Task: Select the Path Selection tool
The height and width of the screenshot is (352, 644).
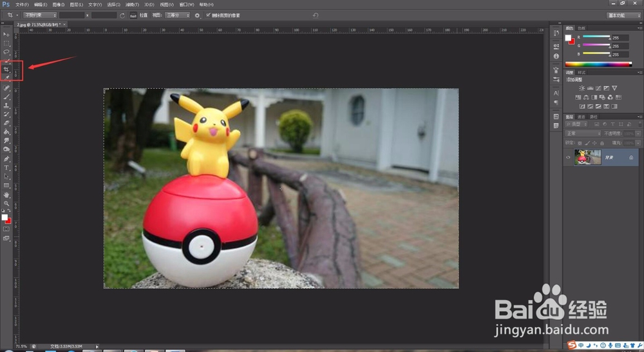Action: pos(6,177)
